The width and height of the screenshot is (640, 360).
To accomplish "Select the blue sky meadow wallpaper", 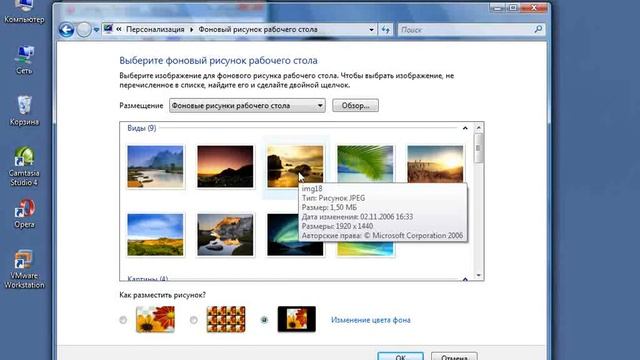I will 156,235.
